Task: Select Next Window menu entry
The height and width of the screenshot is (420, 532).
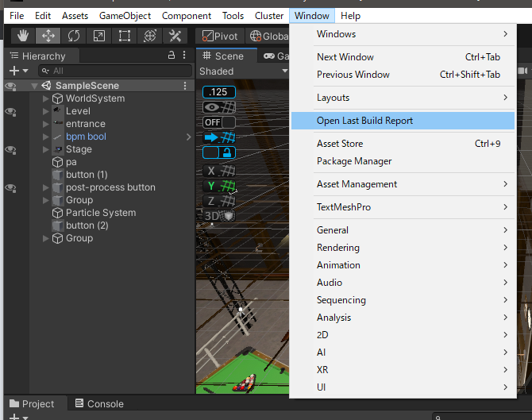Action: point(403,57)
